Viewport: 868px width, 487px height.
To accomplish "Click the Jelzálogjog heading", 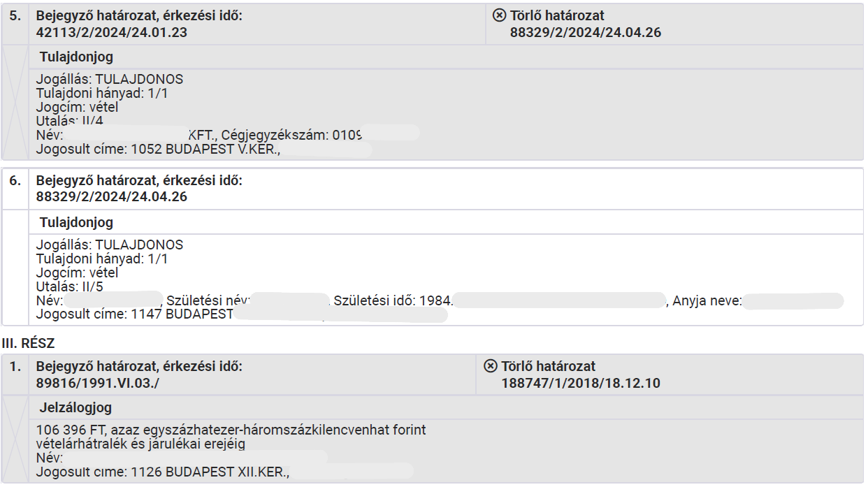I will (x=75, y=407).
